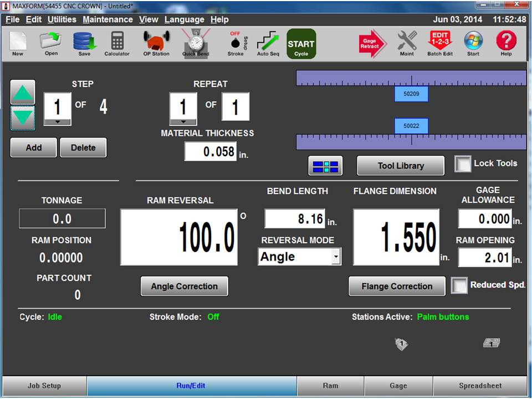Screen dimensions: 532x399
Task: Click the right station 1 icon
Action: click(492, 343)
